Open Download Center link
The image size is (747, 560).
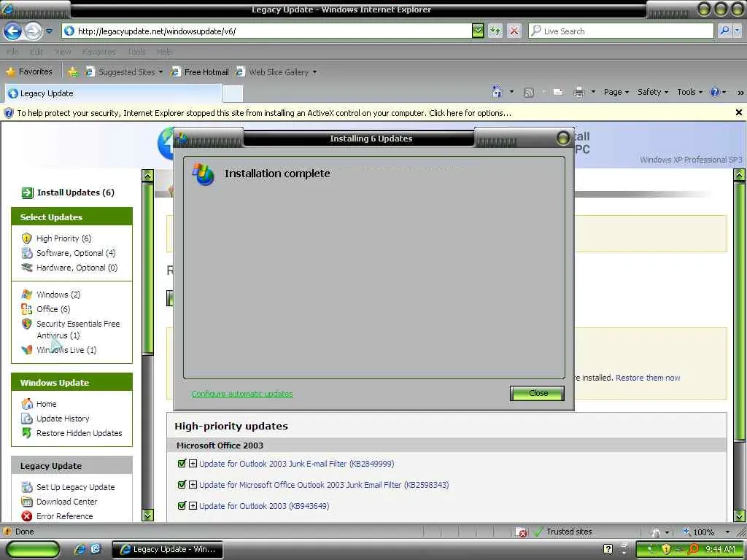(66, 502)
